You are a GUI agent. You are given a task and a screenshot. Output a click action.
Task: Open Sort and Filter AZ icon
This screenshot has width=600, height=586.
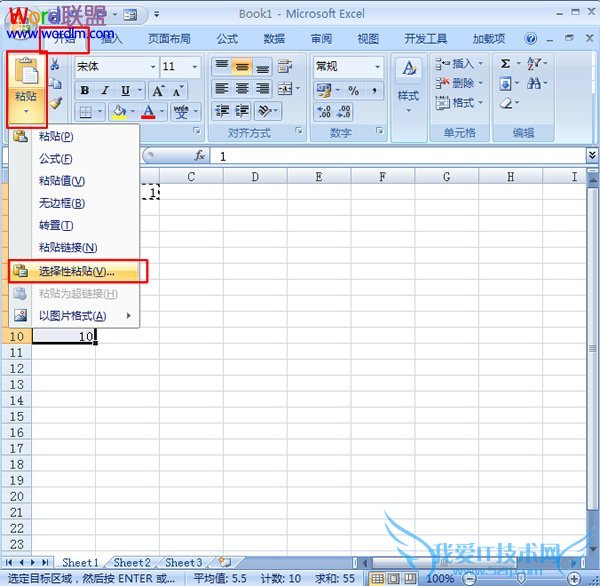point(533,63)
